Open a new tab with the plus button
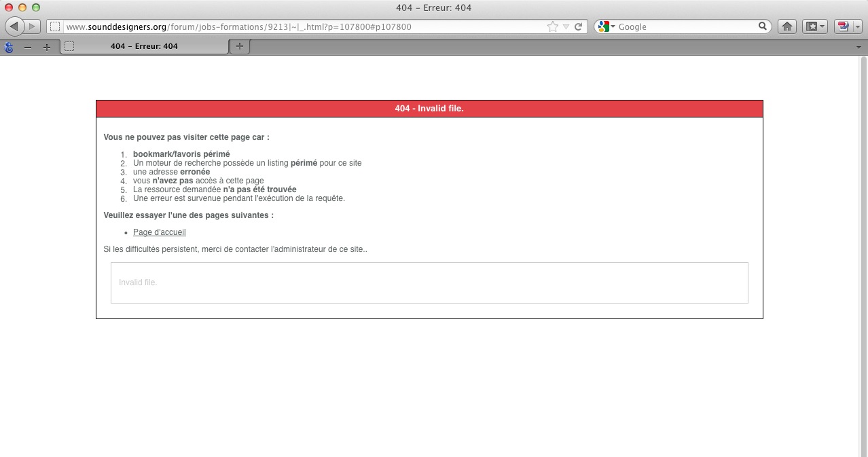Screen dimensions: 868x457 [x=239, y=46]
